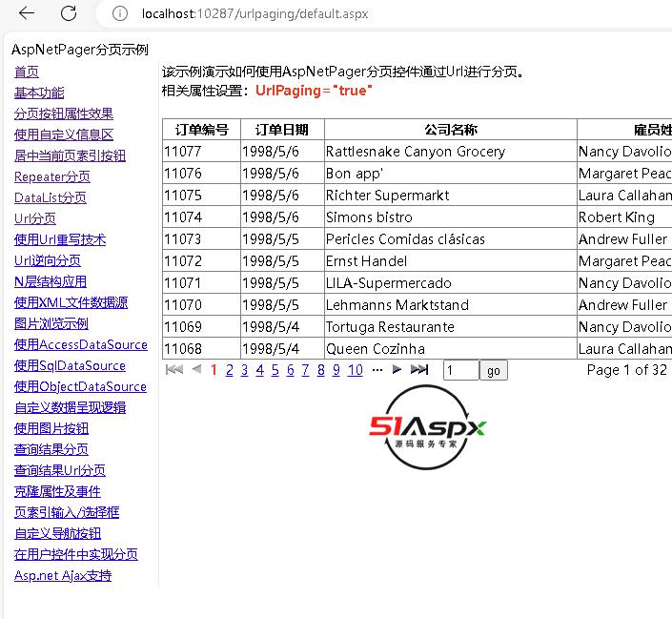Image resolution: width=672 pixels, height=619 pixels.
Task: Go to page 7 in pager
Action: click(305, 370)
